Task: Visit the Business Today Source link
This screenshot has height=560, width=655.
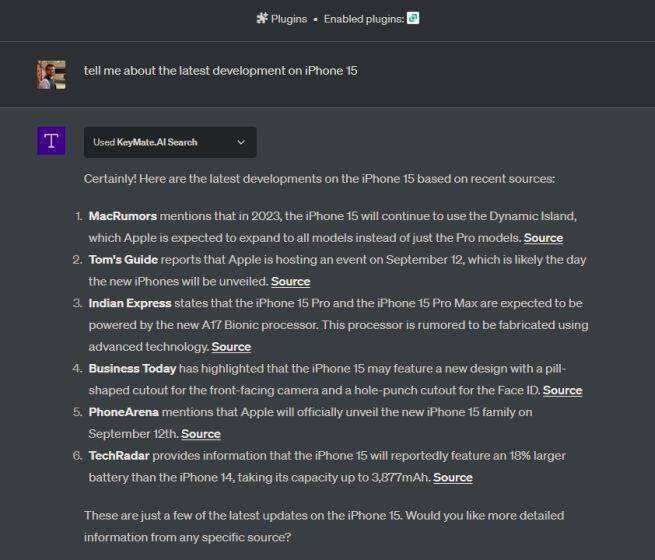Action: tap(562, 390)
